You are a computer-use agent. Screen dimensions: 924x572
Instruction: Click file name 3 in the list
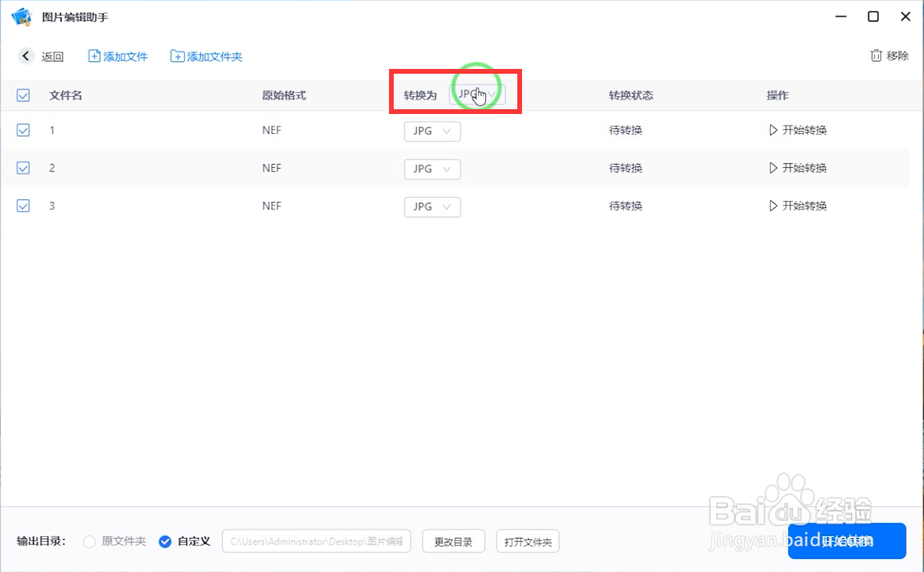52,205
